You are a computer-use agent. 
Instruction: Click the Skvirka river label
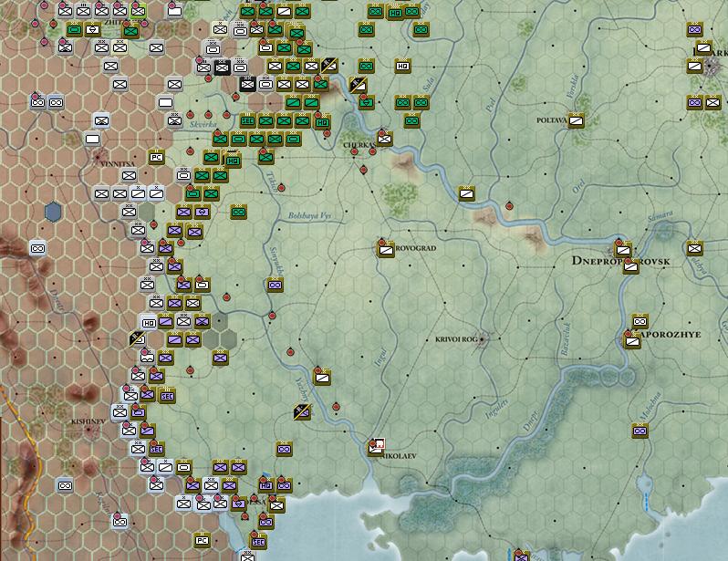click(x=203, y=124)
